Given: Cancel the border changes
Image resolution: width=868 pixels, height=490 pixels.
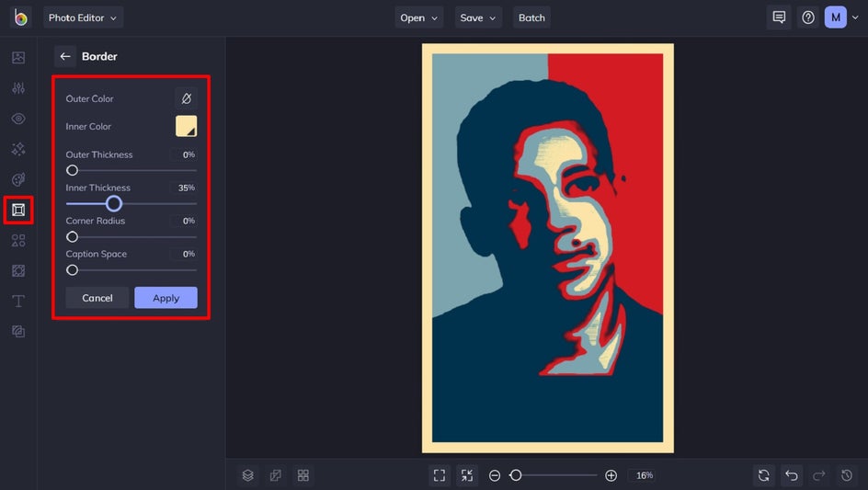Looking at the screenshot, I should tap(97, 298).
